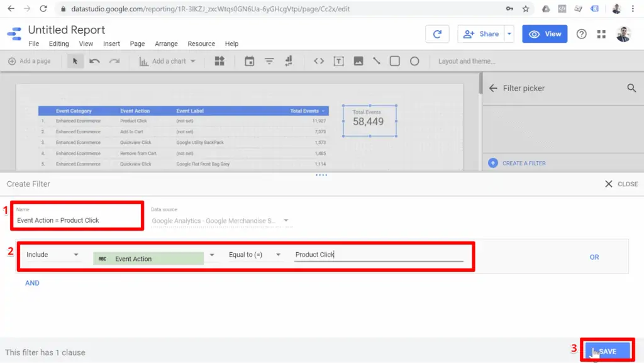The width and height of the screenshot is (644, 363).
Task: Open the embed code tool
Action: click(x=319, y=61)
